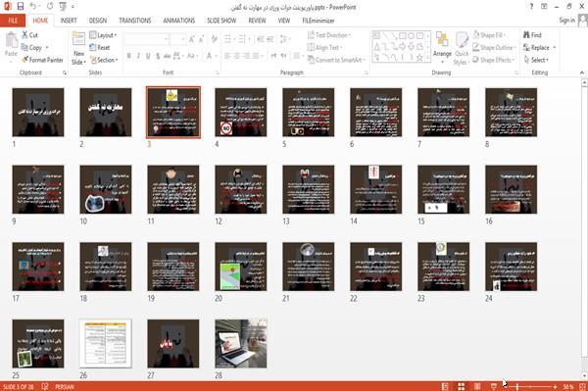Open Shape Fill dropdown
The height and width of the screenshot is (391, 588).
point(489,35)
